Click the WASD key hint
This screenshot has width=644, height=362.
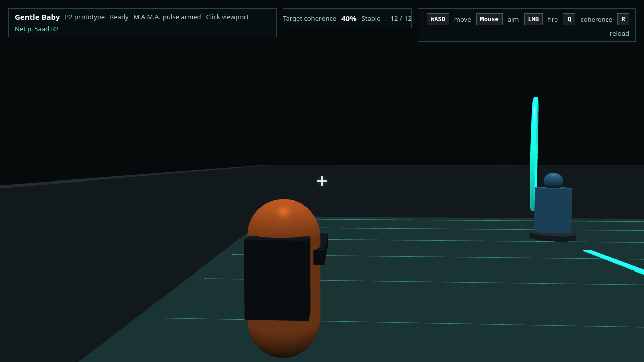(438, 19)
